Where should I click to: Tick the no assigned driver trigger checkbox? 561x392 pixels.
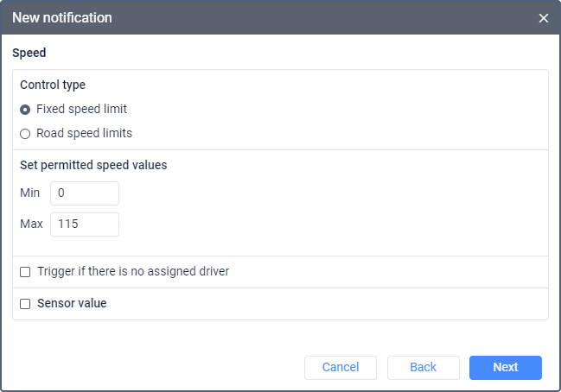[x=25, y=272]
